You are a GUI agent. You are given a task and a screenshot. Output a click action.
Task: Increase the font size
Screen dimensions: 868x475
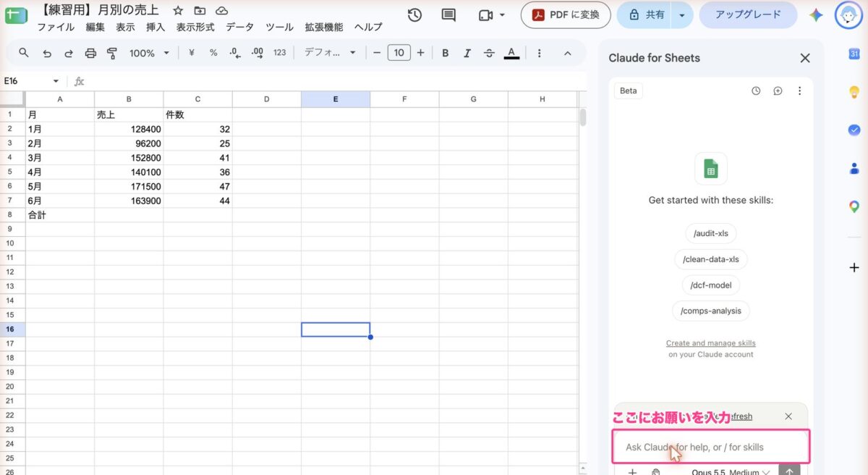[420, 53]
